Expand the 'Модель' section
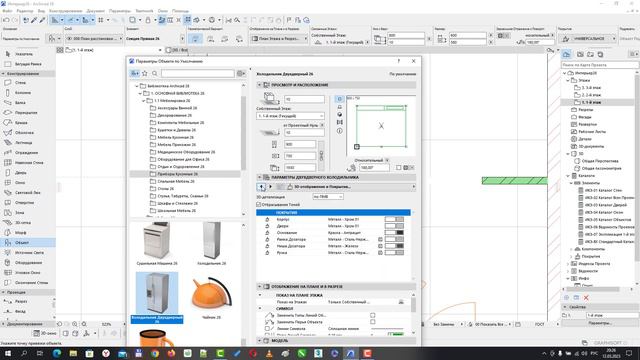 (x=260, y=340)
